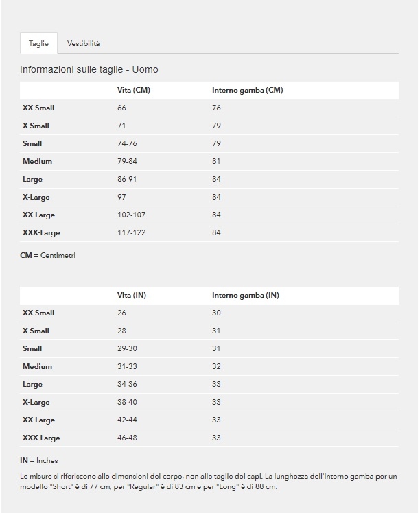Click the 'Informazioni sulle taglie - Uomo' heading
The image size is (420, 513).
pos(89,70)
